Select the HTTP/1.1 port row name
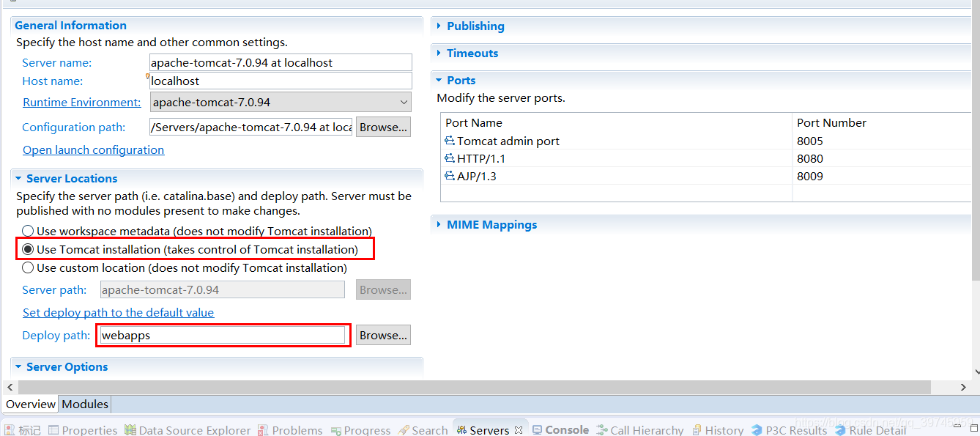 click(481, 158)
